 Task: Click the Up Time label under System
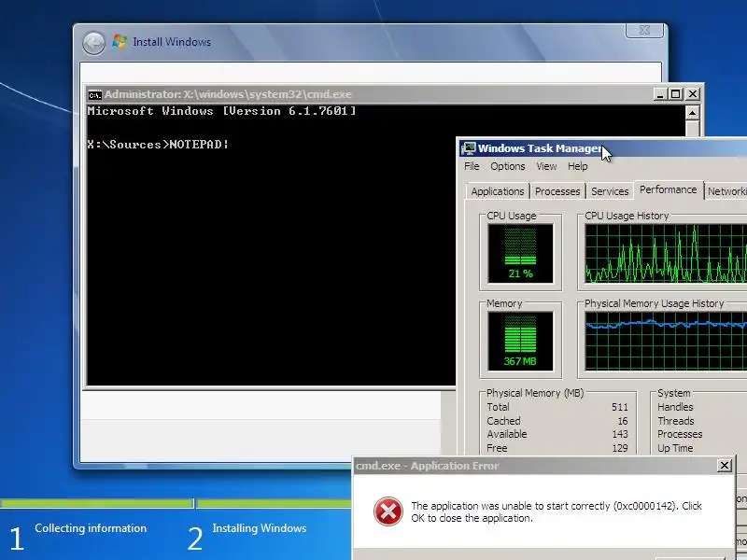(x=675, y=448)
